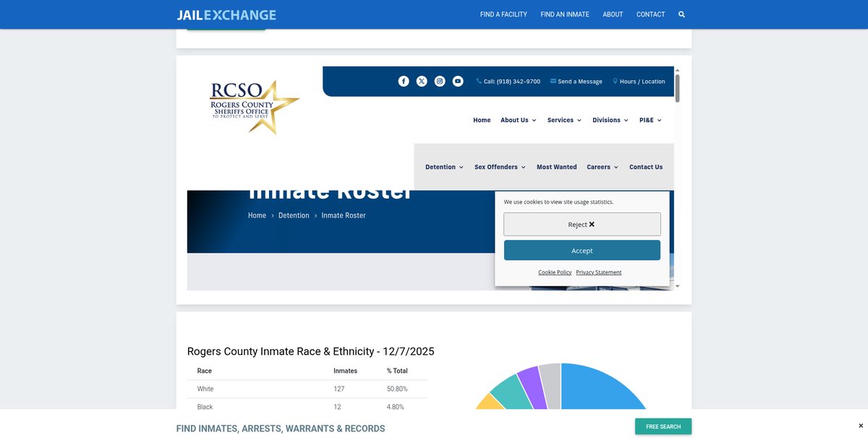The image size is (868, 448).
Task: Expand the Detention dropdown menu
Action: pos(444,167)
